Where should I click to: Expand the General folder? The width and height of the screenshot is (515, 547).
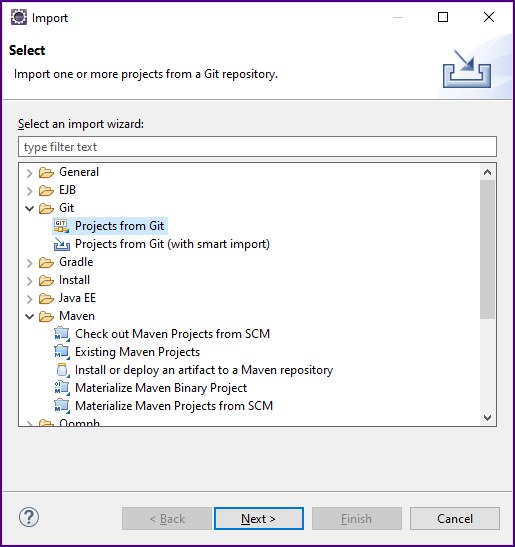30,173
